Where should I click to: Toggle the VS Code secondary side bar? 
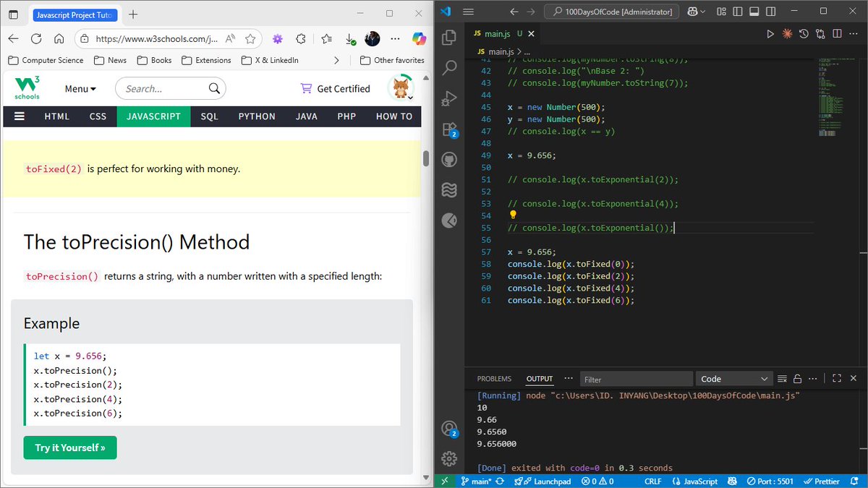click(770, 12)
